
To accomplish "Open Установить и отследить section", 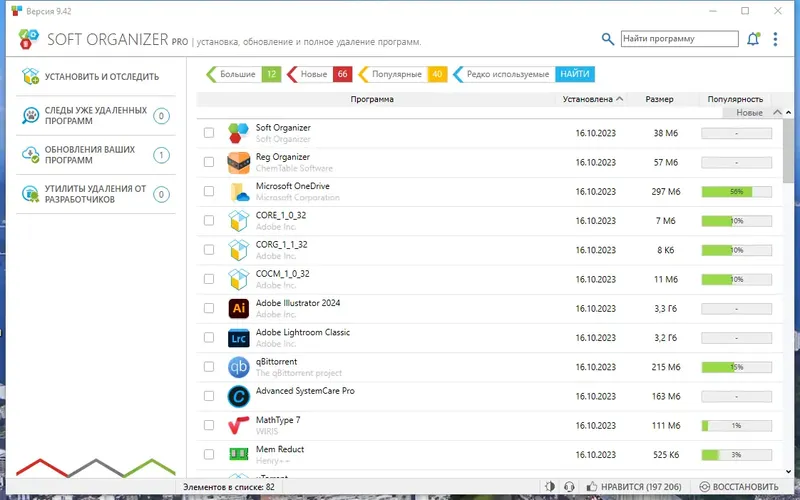I will point(96,77).
